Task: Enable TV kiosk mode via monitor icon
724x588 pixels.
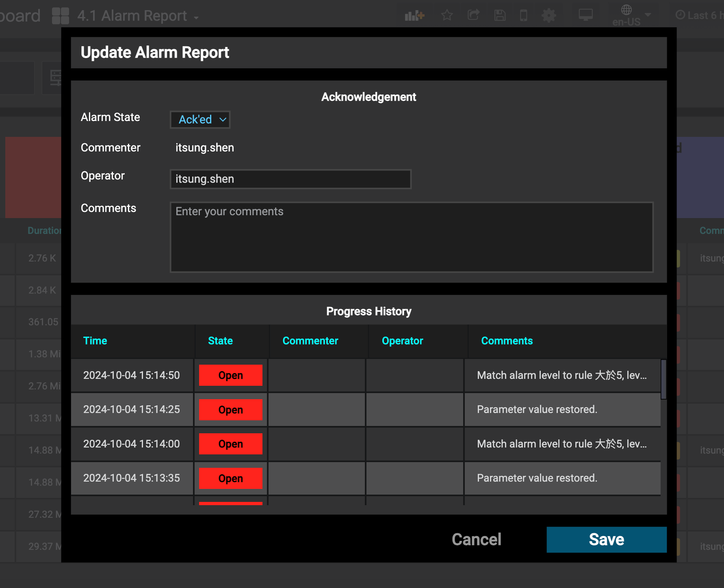Action: click(x=586, y=15)
